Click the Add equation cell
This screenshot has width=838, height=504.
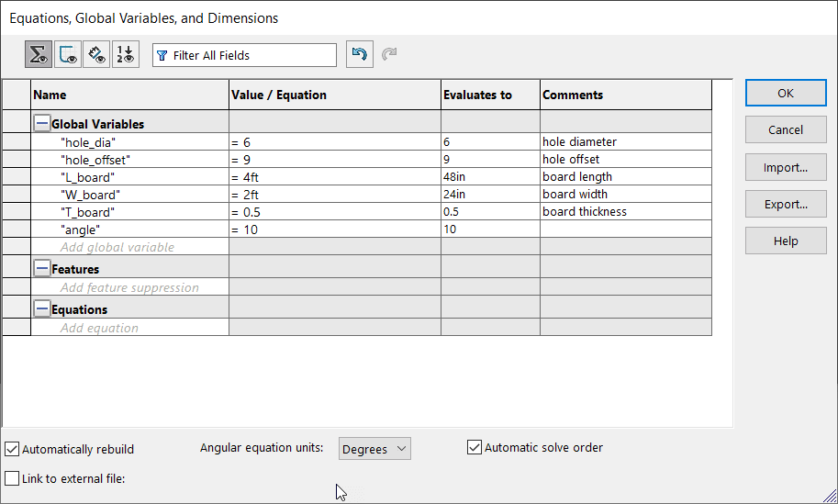[x=129, y=328]
